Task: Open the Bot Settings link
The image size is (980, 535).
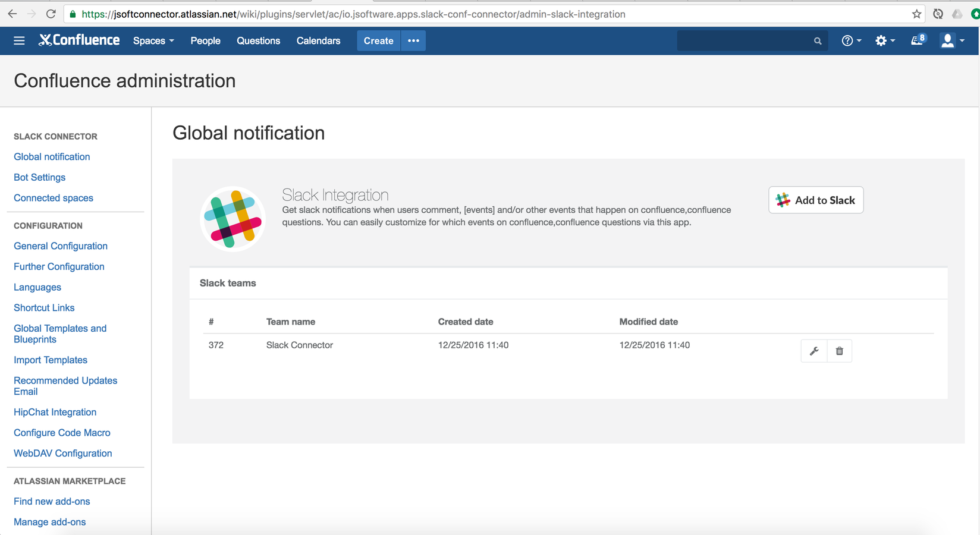Action: (39, 177)
